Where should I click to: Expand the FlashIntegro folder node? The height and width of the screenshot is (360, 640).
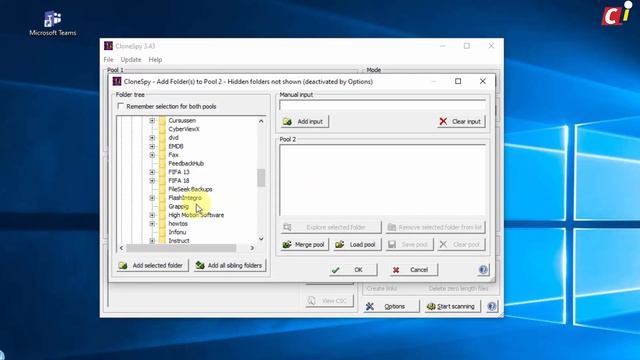click(x=152, y=198)
